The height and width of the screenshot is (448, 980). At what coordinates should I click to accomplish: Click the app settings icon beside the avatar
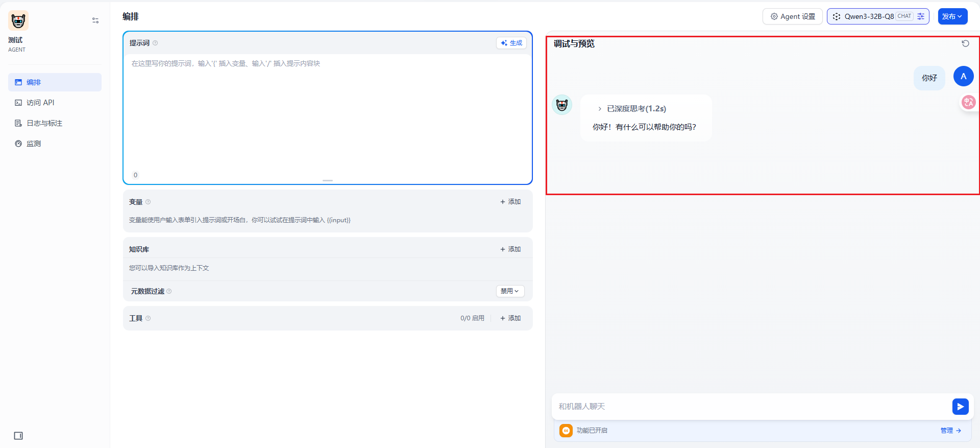pos(95,20)
